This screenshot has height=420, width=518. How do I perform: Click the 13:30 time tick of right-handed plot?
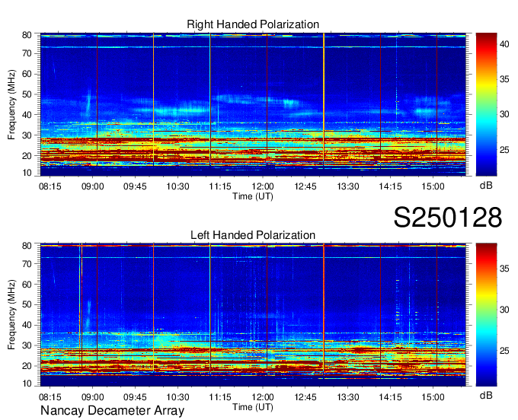point(348,186)
